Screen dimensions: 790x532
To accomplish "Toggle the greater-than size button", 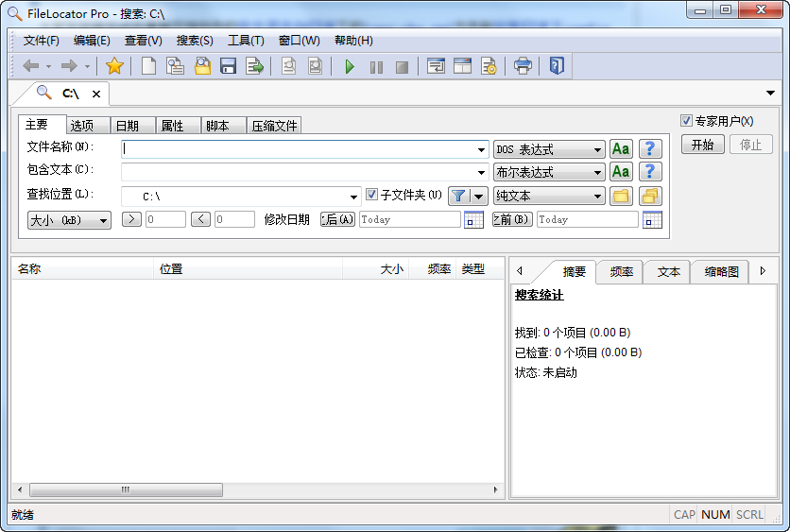I will 131,219.
